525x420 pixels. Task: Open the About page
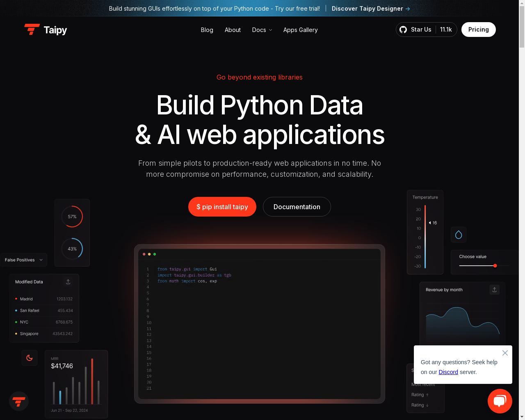tap(233, 30)
